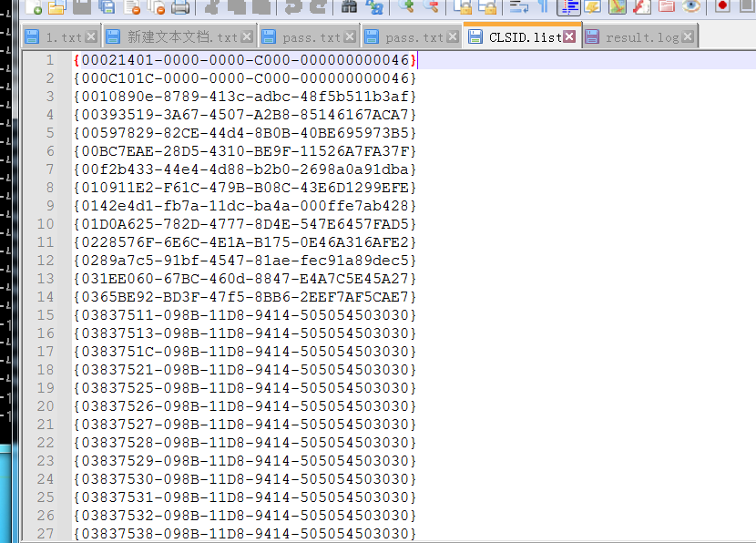Viewport: 756px width, 543px height.
Task: Click line {03837531-098B-11D8-9414-505054503030}
Action: 245,497
